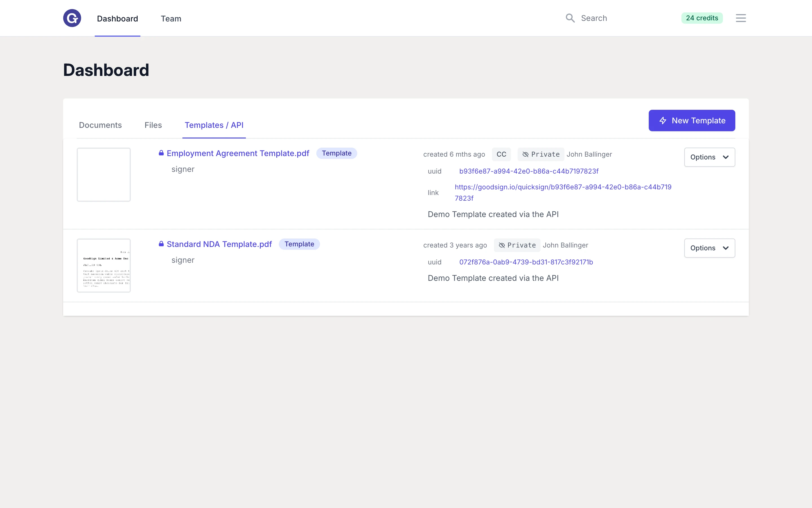The image size is (812, 508).
Task: Click uuid 072f876a-0ab9-4739-bd31-817c3f92171b
Action: tap(526, 262)
